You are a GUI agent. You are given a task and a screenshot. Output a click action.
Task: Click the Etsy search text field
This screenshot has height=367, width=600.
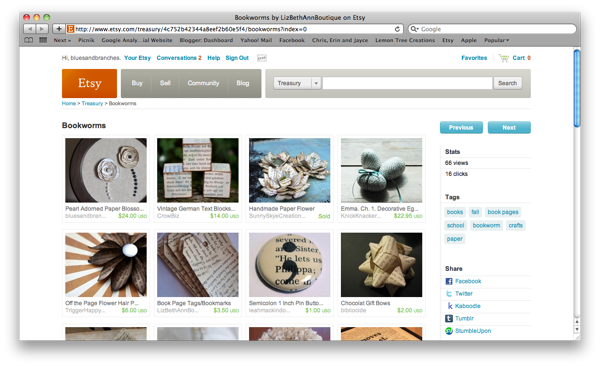coord(407,83)
